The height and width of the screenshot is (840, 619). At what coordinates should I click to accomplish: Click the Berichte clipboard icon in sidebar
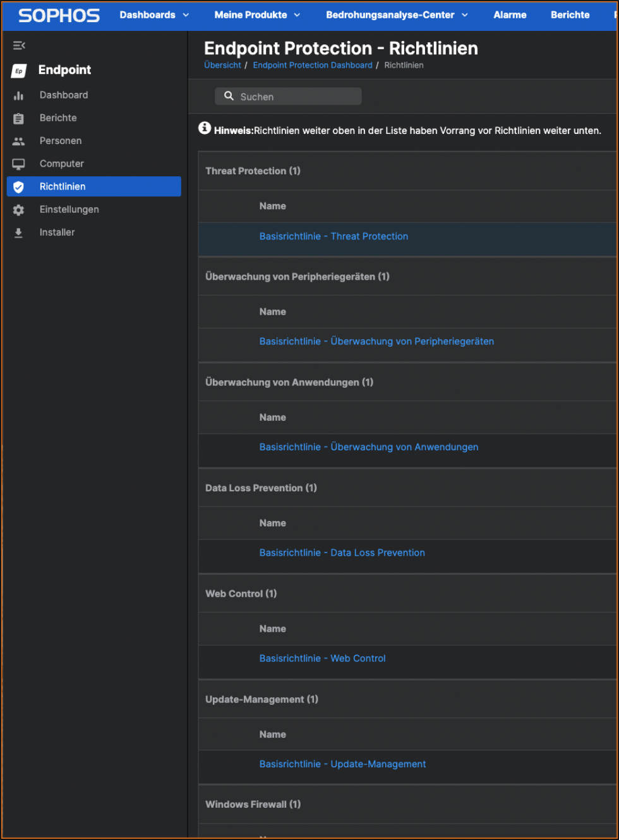click(19, 119)
